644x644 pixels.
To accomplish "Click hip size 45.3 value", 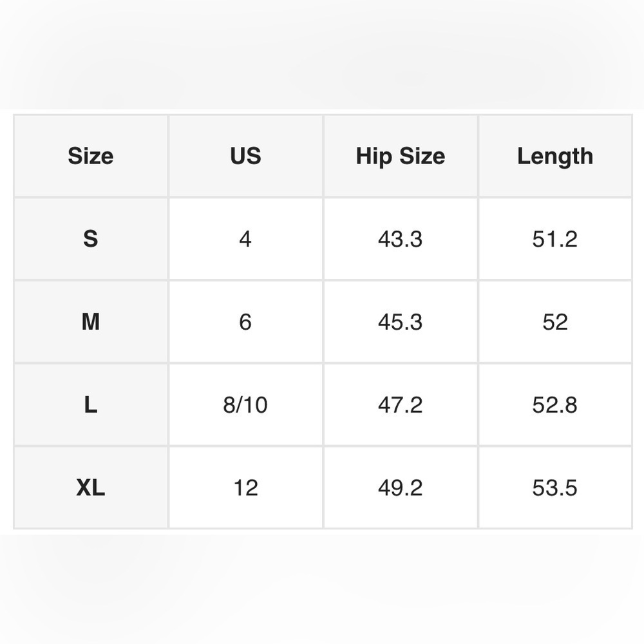I will 401,321.
